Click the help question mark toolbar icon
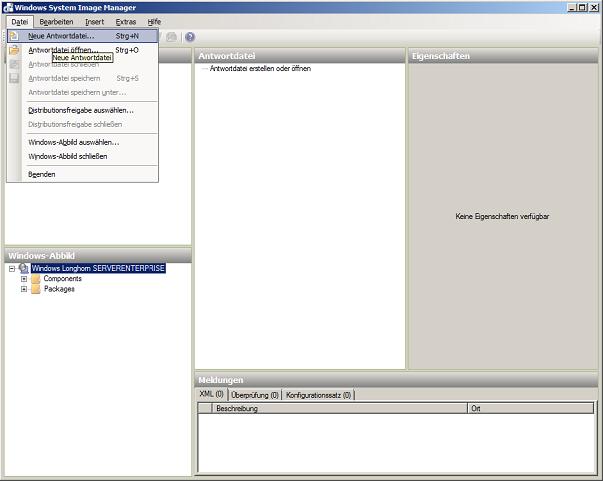Viewport: 603px width, 481px height. click(190, 37)
